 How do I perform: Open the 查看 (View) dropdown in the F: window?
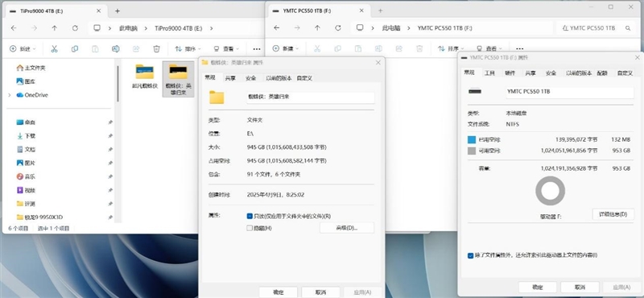[x=489, y=49]
